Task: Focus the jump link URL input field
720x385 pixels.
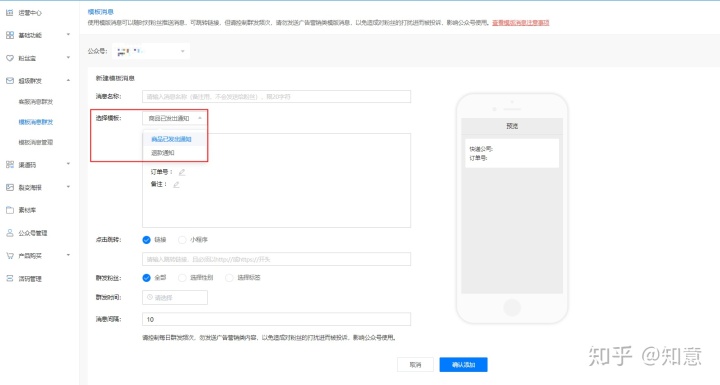Action: (276, 259)
